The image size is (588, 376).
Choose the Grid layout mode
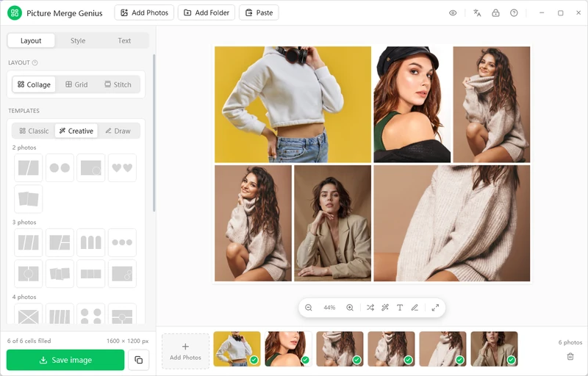76,84
